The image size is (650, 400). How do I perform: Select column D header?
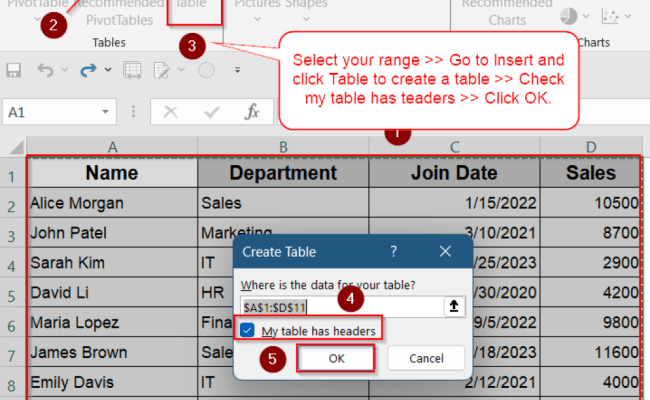591,147
